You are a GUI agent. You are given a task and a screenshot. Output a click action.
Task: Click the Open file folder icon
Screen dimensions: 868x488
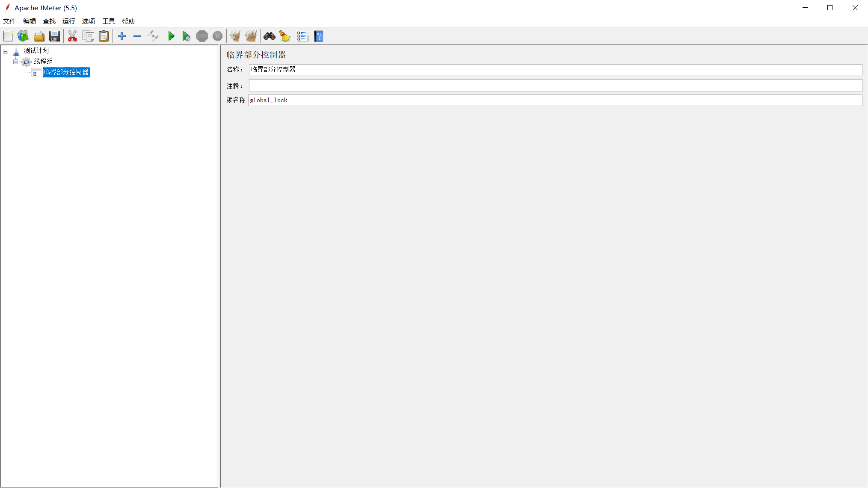click(39, 36)
